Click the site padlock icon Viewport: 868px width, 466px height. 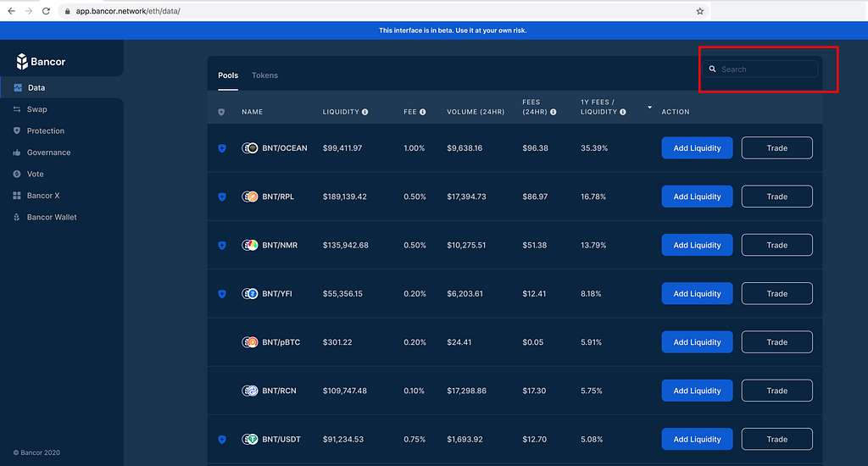click(x=68, y=11)
